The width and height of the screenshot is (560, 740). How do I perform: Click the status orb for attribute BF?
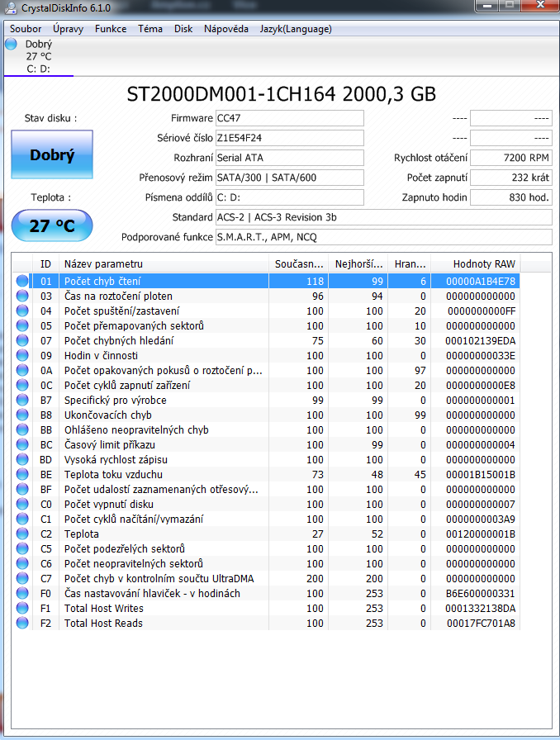click(x=22, y=490)
